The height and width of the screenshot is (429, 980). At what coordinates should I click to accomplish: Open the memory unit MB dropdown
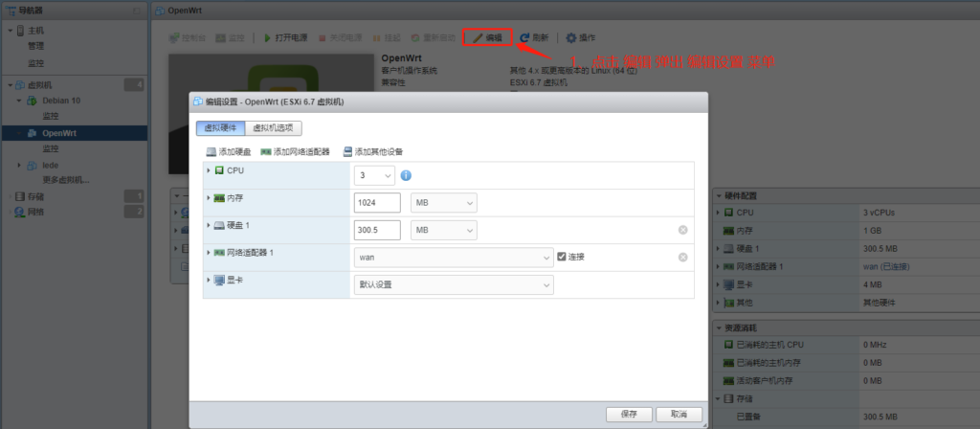tap(443, 203)
